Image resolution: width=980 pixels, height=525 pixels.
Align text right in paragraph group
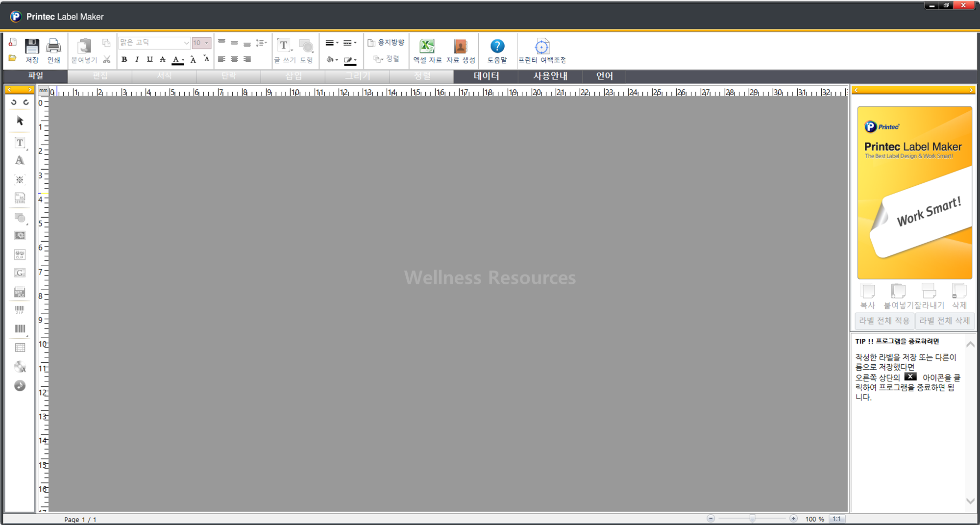pos(247,59)
